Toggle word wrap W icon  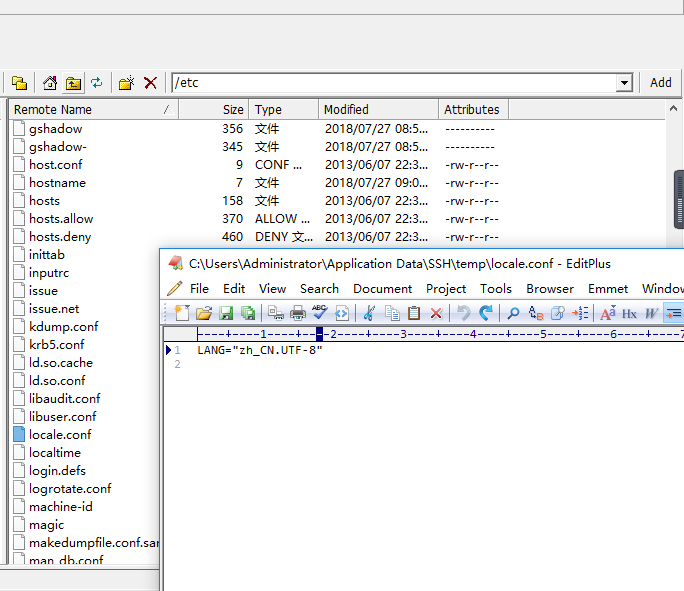[651, 313]
